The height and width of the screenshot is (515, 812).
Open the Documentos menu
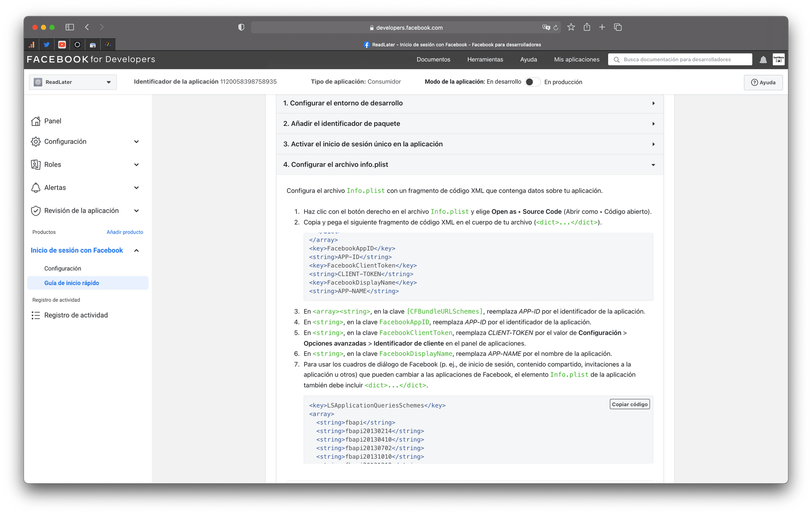(433, 60)
